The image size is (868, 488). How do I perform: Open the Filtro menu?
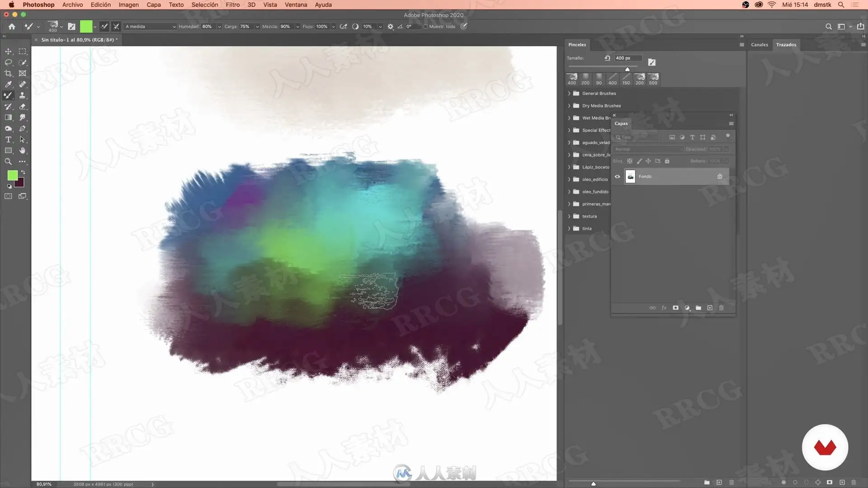click(232, 5)
